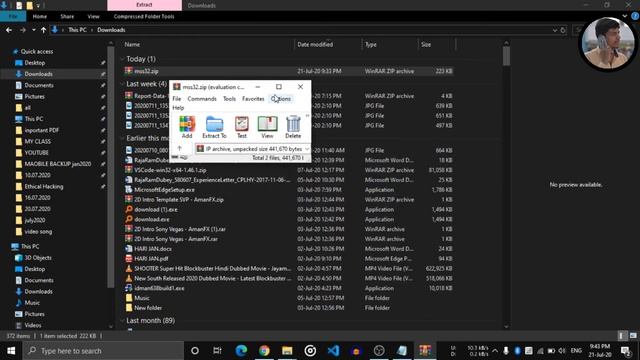Click This PC in address bar
This screenshot has width=640, height=360.
[x=77, y=30]
